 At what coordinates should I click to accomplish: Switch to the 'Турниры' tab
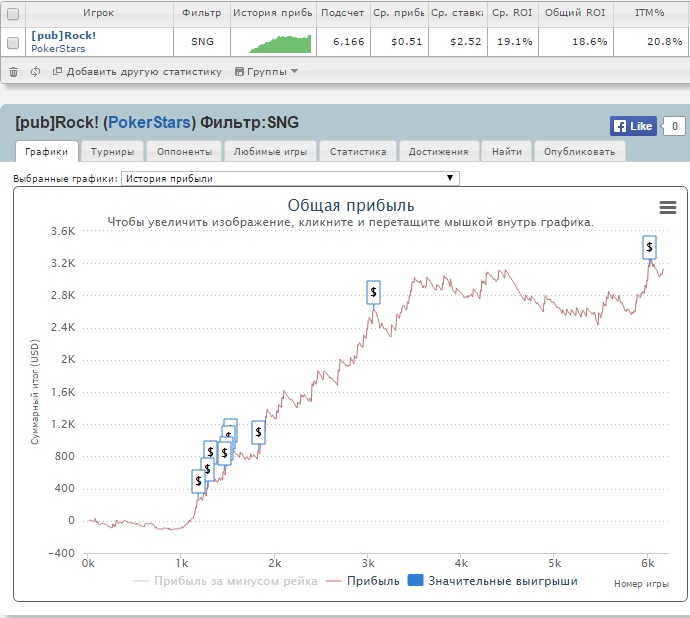click(114, 152)
